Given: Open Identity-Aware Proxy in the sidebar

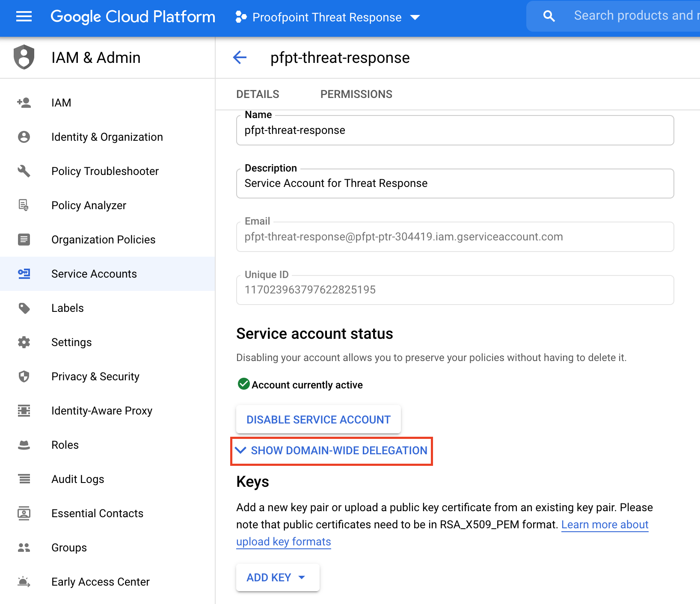Looking at the screenshot, I should [x=101, y=411].
